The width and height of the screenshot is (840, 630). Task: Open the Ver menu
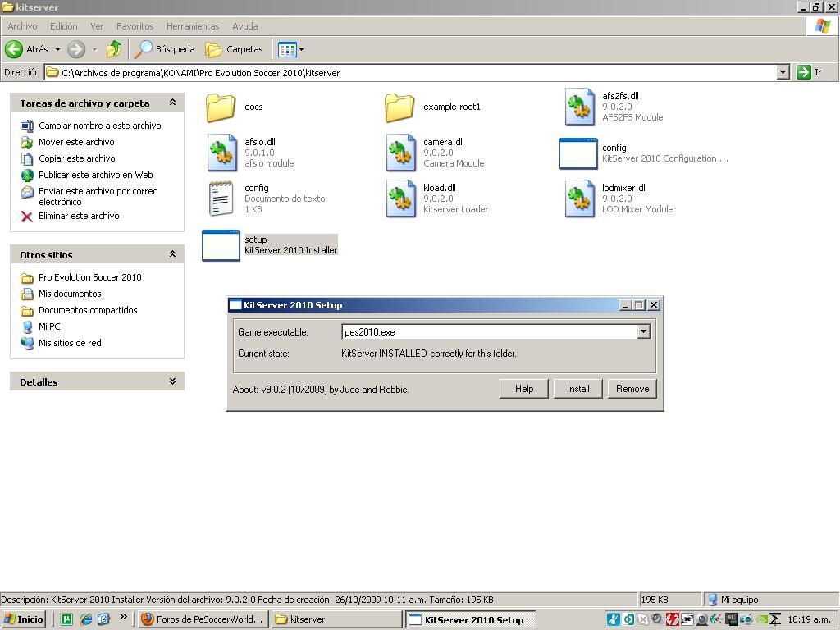97,26
